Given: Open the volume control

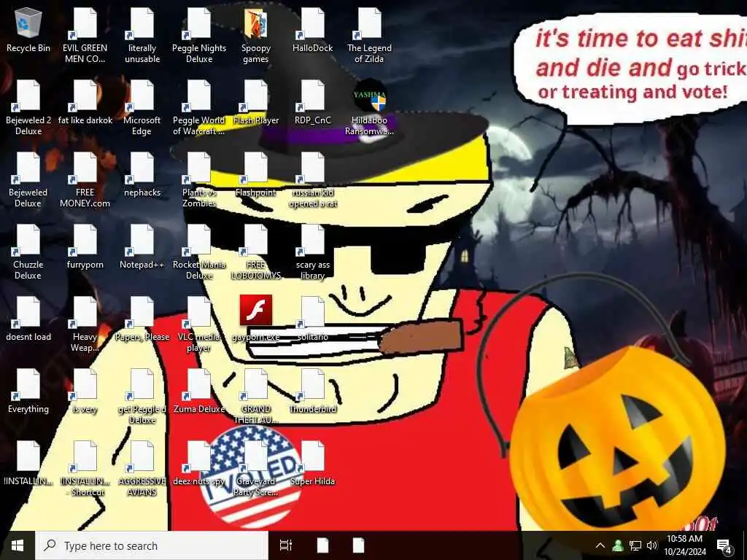Looking at the screenshot, I should (652, 545).
